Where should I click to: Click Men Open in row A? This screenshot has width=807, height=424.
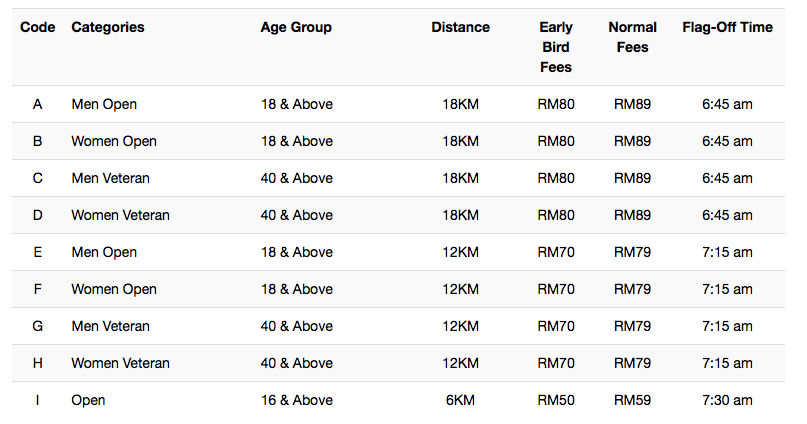point(104,104)
